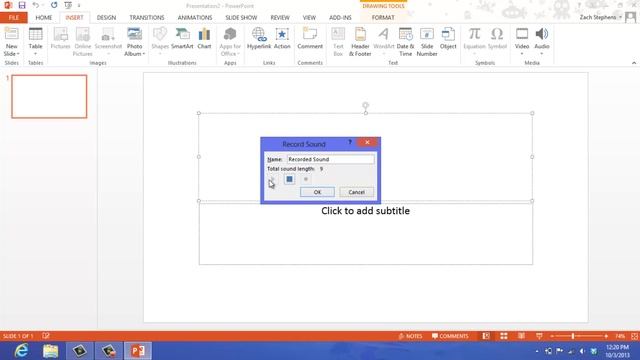Viewport: 640px width, 360px height.
Task: Save presentation from quick access toolbar
Action: tap(22, 5)
